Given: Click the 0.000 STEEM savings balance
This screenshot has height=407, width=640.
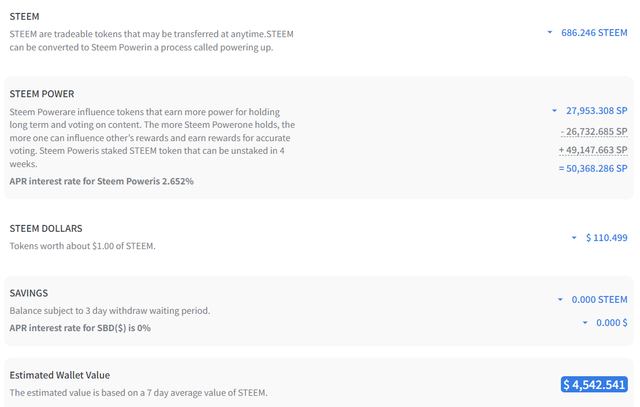Looking at the screenshot, I should [x=599, y=300].
